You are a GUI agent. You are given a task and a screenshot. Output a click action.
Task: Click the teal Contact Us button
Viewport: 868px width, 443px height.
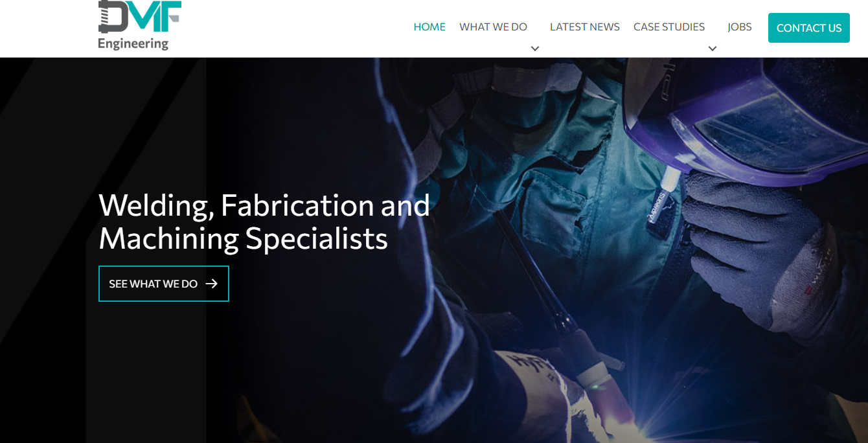pos(809,28)
